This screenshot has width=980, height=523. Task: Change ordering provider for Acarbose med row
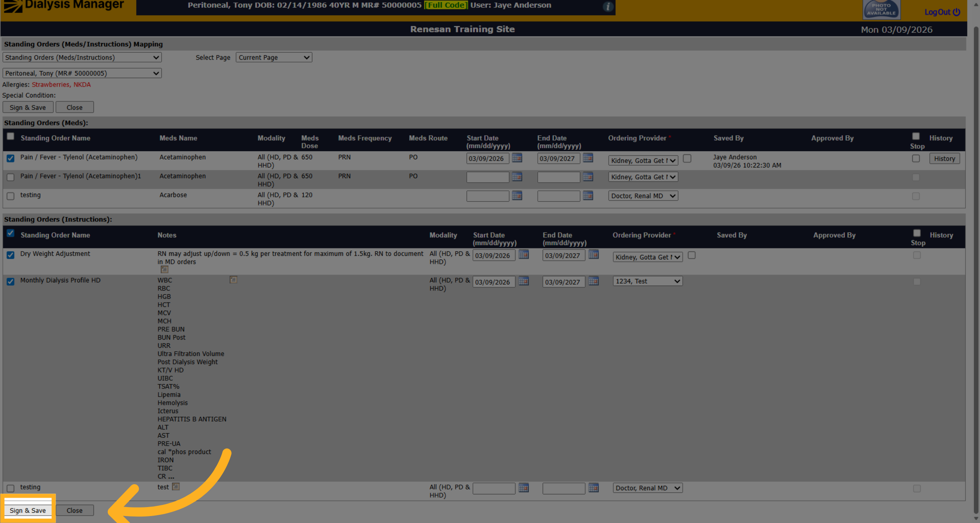pos(643,196)
